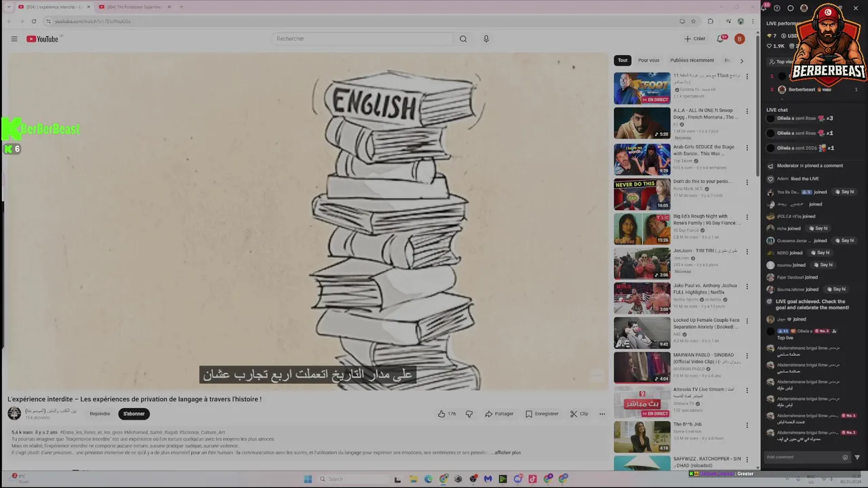Open more actions under the video
Screen dimensions: 868x488
601,413
